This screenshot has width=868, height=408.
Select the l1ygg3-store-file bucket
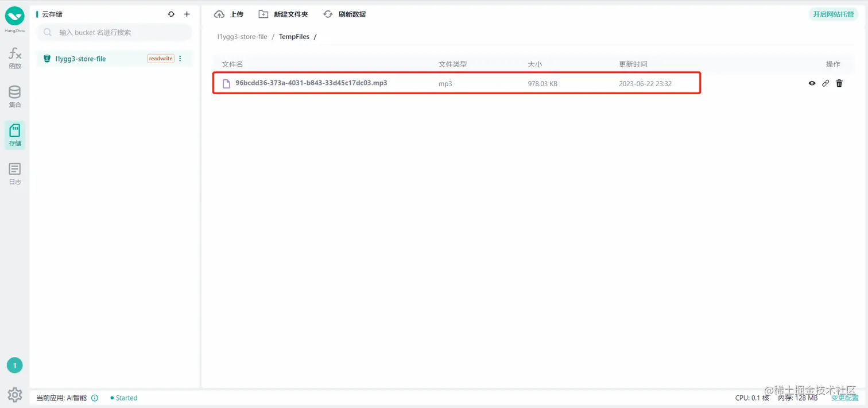(x=115, y=59)
